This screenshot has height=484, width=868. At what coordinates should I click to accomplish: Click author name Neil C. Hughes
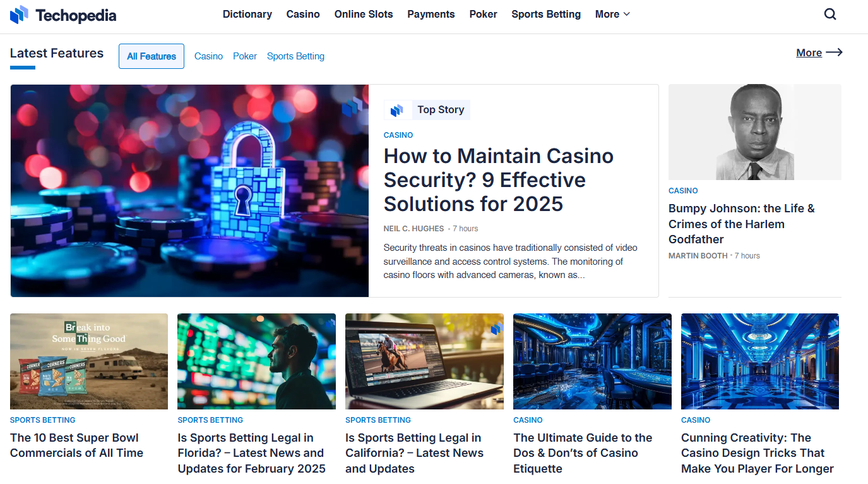(413, 229)
